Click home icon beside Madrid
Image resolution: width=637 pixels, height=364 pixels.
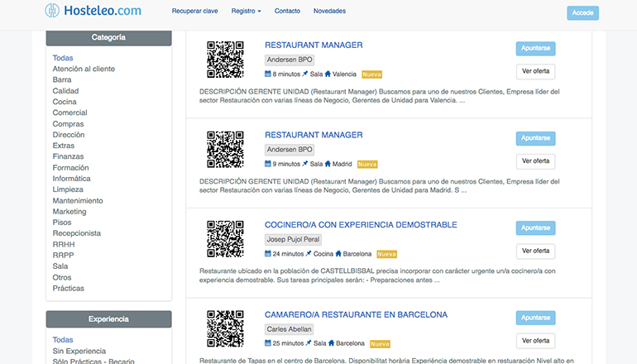[328, 164]
